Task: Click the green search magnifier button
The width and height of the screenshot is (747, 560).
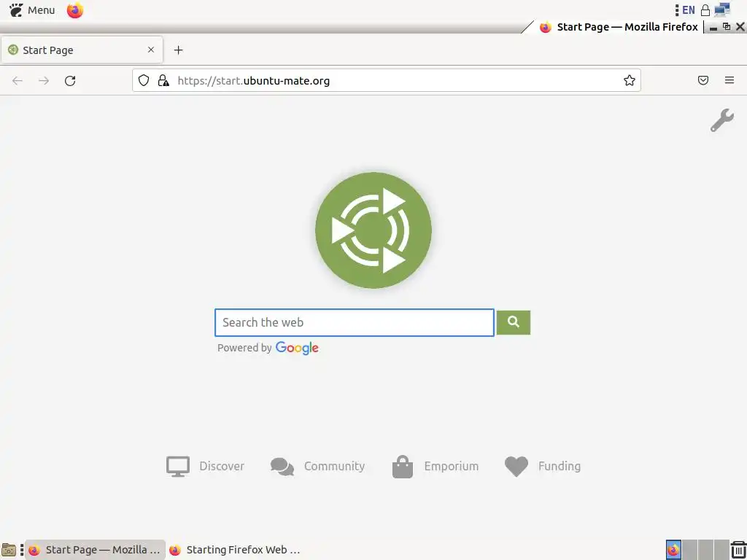Action: point(514,322)
